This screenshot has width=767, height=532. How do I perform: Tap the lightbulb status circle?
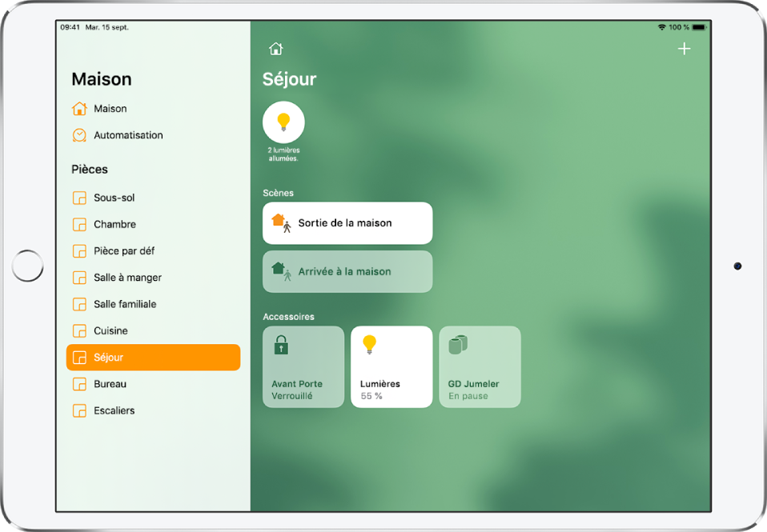283,122
